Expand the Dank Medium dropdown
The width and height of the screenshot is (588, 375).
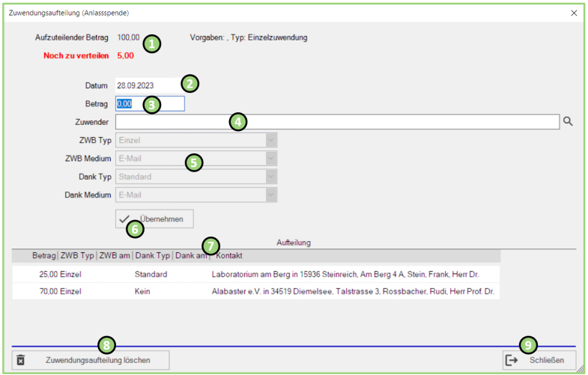point(271,195)
